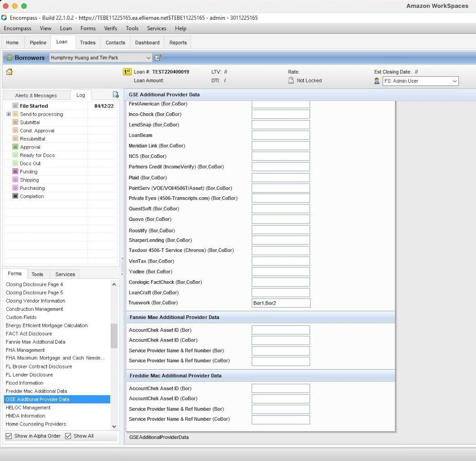Click the rate lock padlock icon
This screenshot has width=476, height=461.
tap(291, 81)
